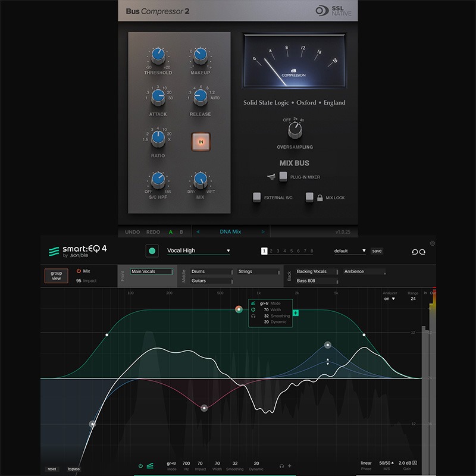
Task: Click the smart:EQ 4 logo
Action: pyautogui.click(x=78, y=251)
